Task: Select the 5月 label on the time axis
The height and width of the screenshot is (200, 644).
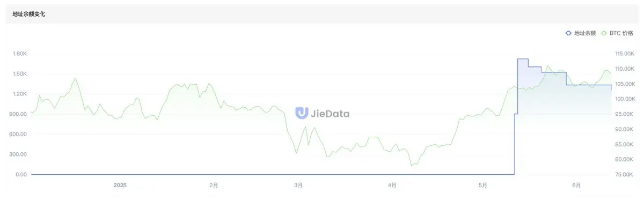Action: (x=483, y=185)
